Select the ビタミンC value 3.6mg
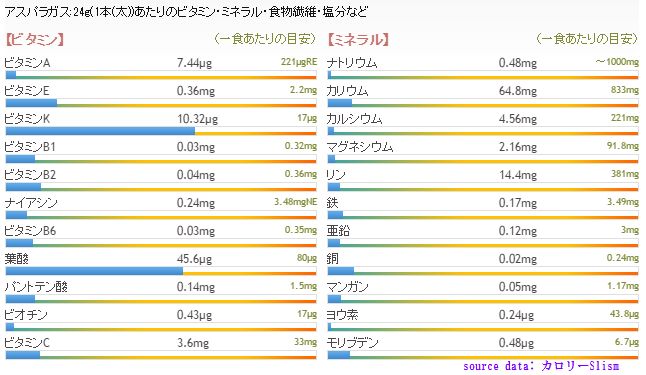 click(193, 343)
